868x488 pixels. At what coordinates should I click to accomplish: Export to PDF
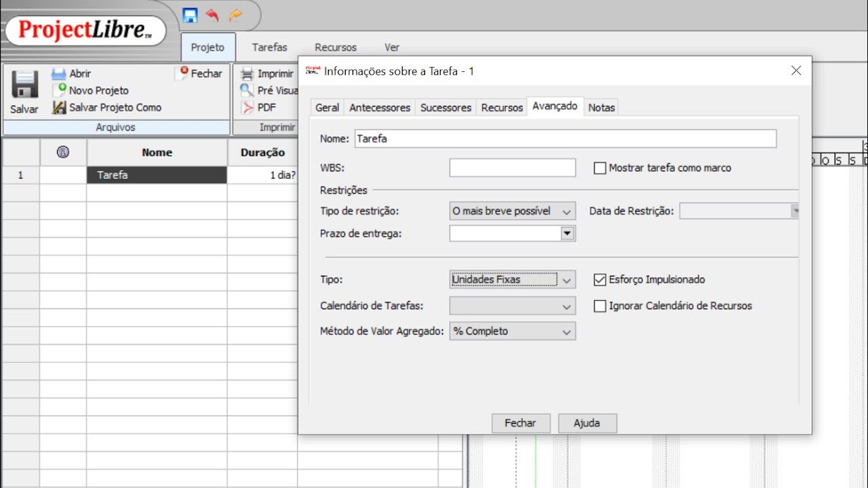pos(258,107)
